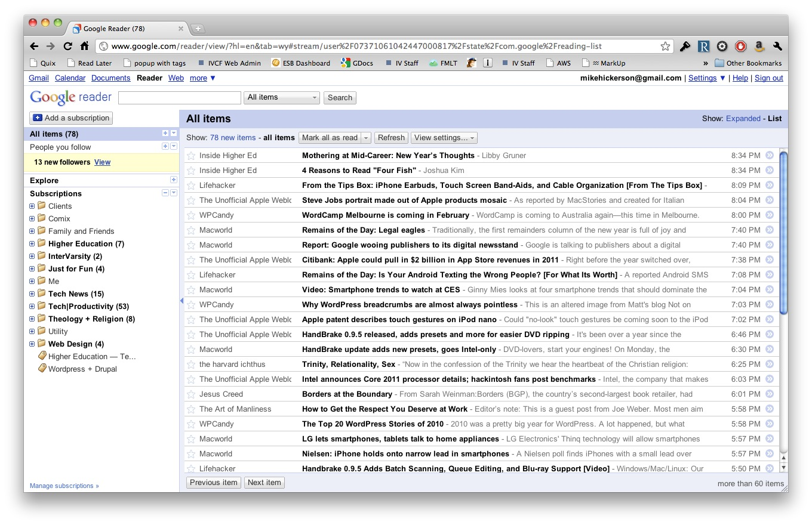812x525 pixels.
Task: Open original arrow for WordPress breadcrumbs item
Action: pos(770,304)
